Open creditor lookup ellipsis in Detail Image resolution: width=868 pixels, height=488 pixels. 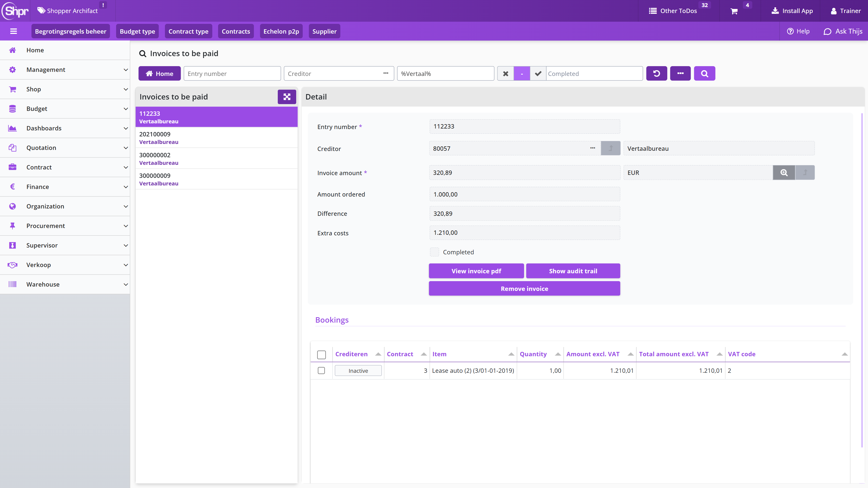point(592,148)
